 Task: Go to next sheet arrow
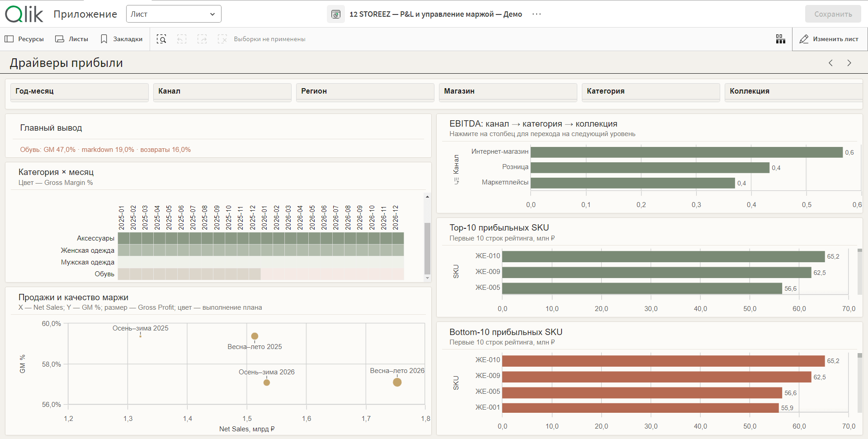pos(849,63)
